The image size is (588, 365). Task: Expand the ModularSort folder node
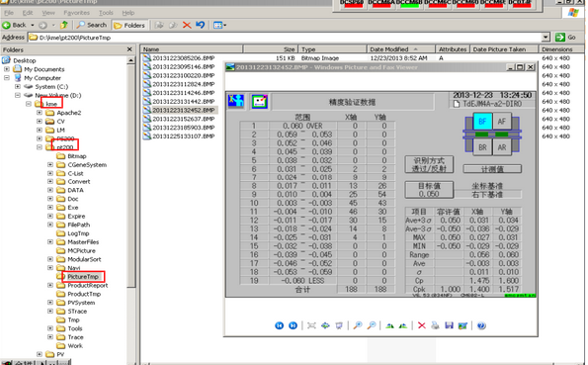50,259
